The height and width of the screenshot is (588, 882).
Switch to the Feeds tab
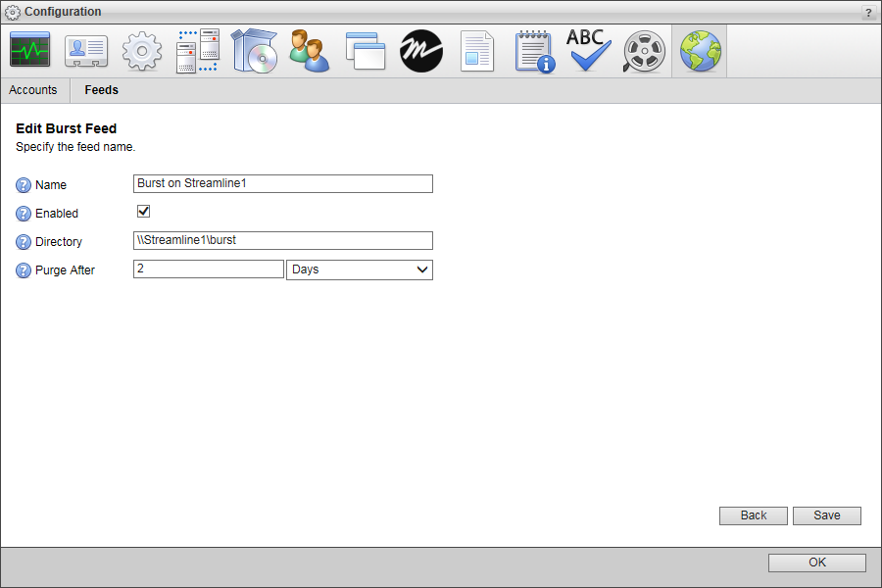[101, 89]
